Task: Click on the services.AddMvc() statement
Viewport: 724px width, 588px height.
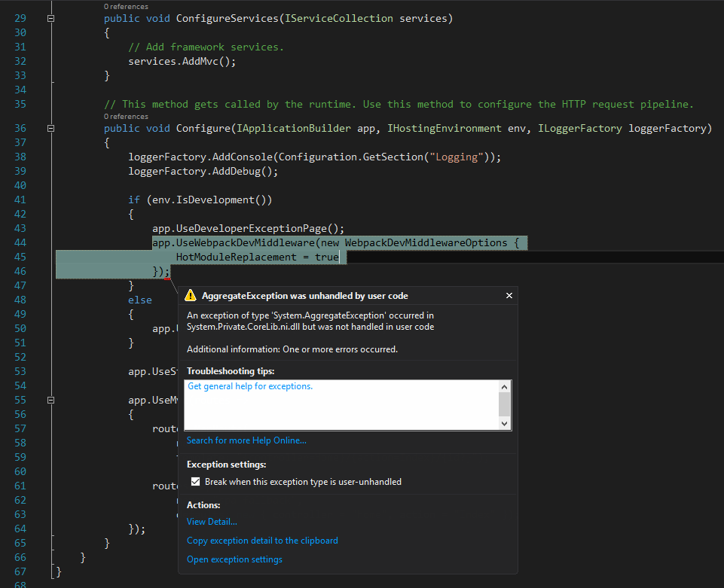Action: click(x=182, y=61)
